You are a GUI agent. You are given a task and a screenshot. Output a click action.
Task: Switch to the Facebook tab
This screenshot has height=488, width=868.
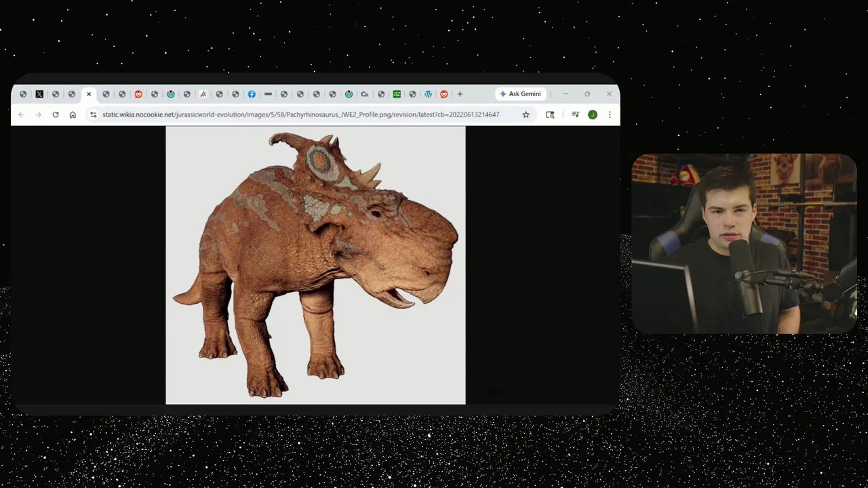click(252, 94)
